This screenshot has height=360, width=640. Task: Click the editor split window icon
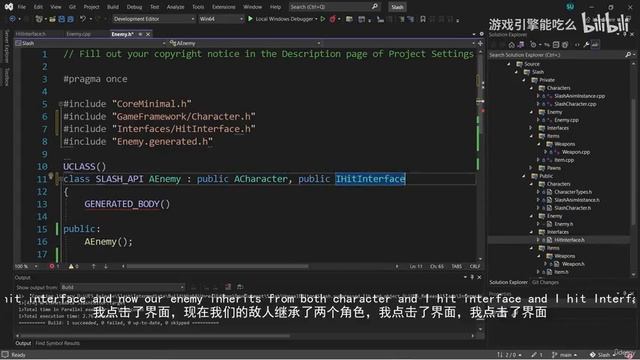(x=480, y=43)
